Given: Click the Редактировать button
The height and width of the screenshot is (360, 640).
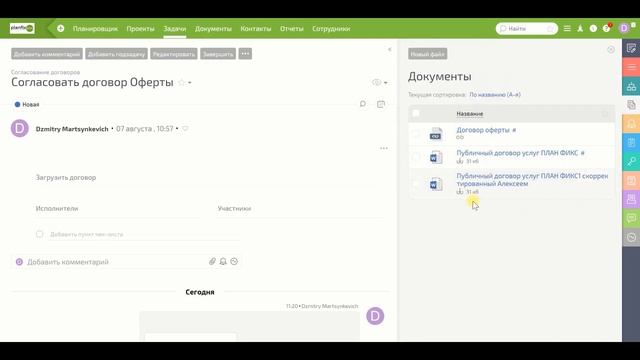Looking at the screenshot, I should [174, 54].
